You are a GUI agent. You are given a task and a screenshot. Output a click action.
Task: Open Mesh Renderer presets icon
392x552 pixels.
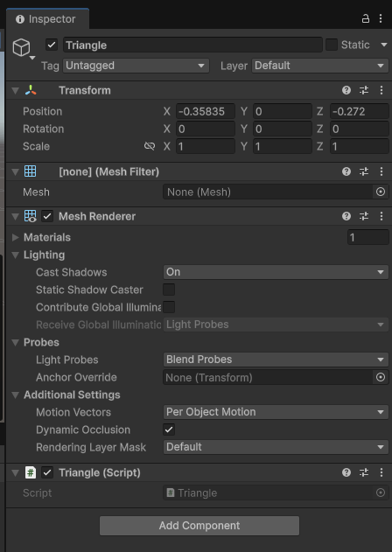coord(364,216)
